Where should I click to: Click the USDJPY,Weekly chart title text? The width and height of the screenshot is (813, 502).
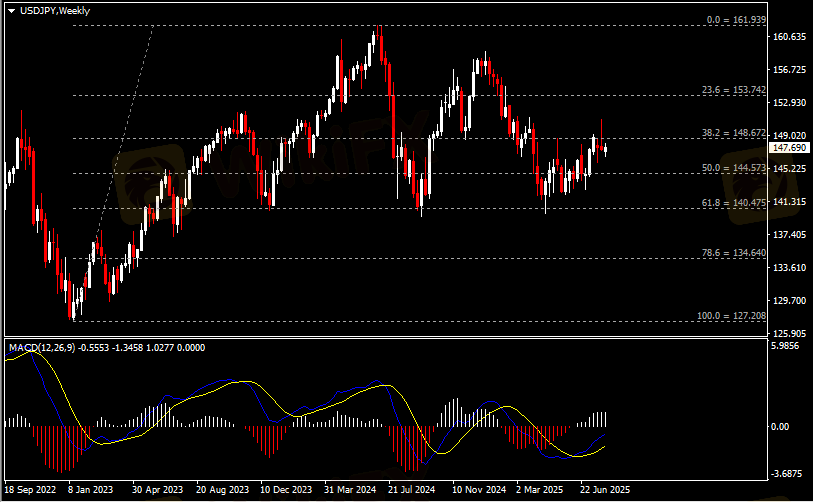(46, 9)
